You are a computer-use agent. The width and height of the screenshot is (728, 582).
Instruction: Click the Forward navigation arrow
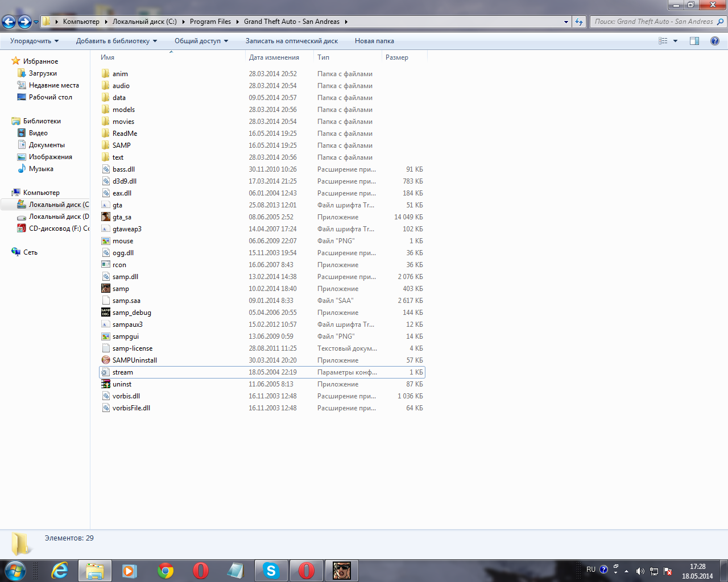24,22
